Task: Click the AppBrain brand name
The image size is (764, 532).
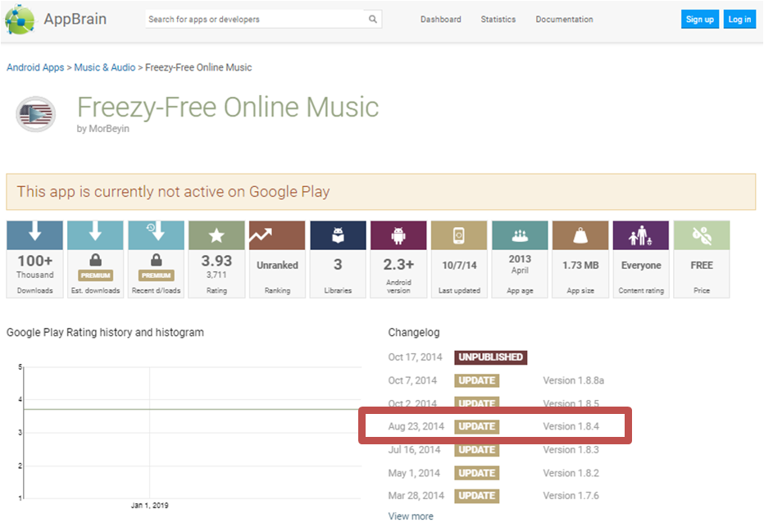Action: click(75, 19)
